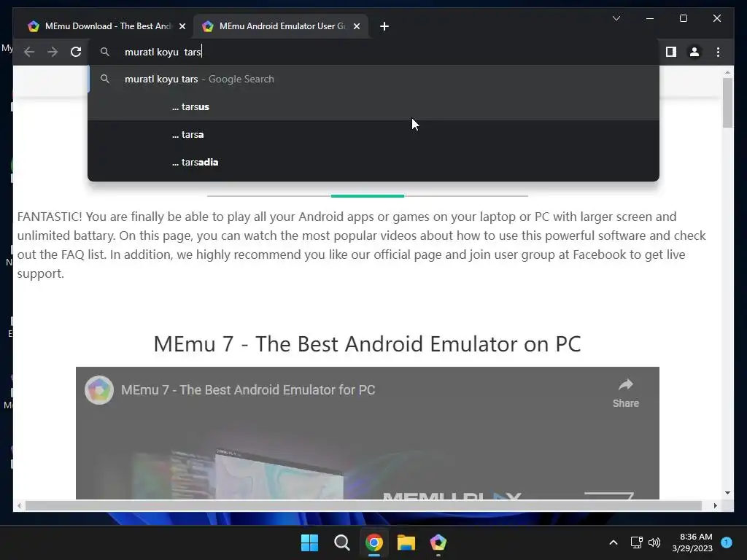Open the side panel icon
747x560 pixels.
tap(671, 52)
